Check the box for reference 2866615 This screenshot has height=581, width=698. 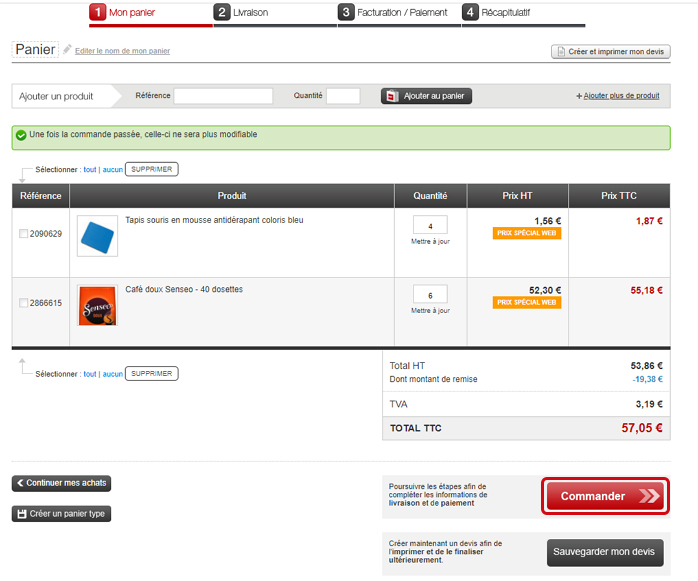click(x=24, y=303)
